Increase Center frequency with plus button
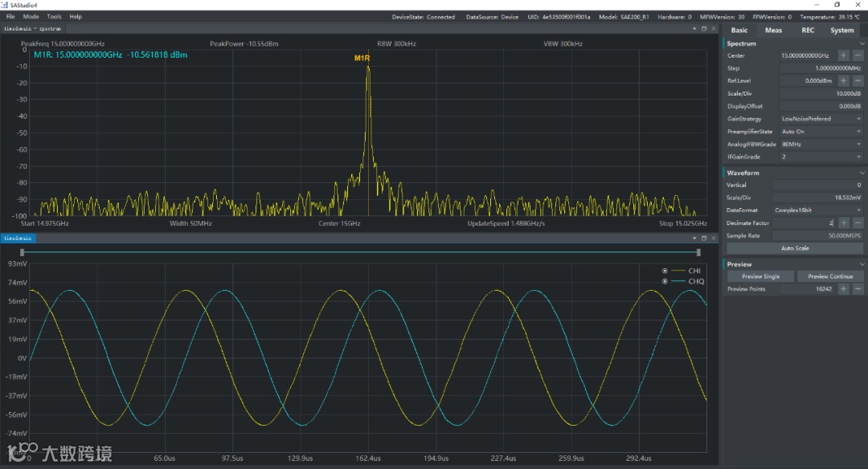Image resolution: width=868 pixels, height=469 pixels. [x=843, y=55]
